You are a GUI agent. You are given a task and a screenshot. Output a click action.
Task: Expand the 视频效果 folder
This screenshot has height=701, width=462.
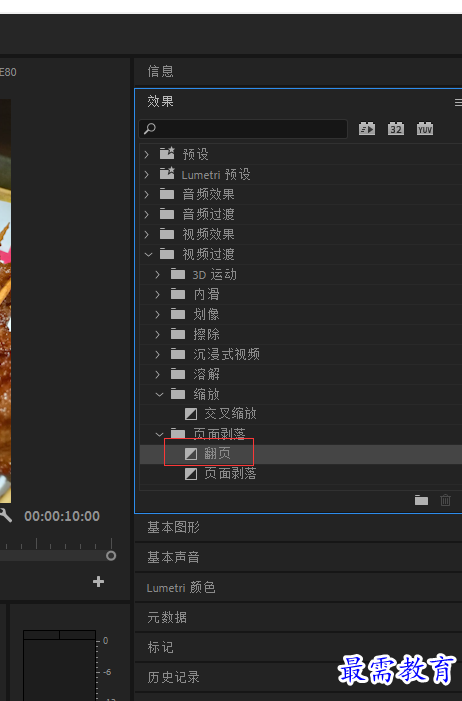[x=147, y=234]
